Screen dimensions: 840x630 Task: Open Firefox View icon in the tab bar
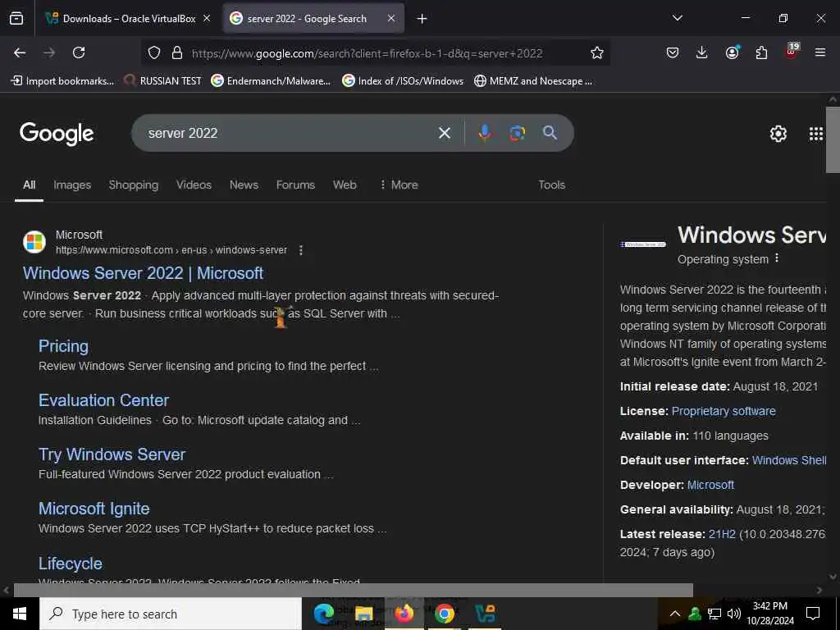pyautogui.click(x=16, y=19)
